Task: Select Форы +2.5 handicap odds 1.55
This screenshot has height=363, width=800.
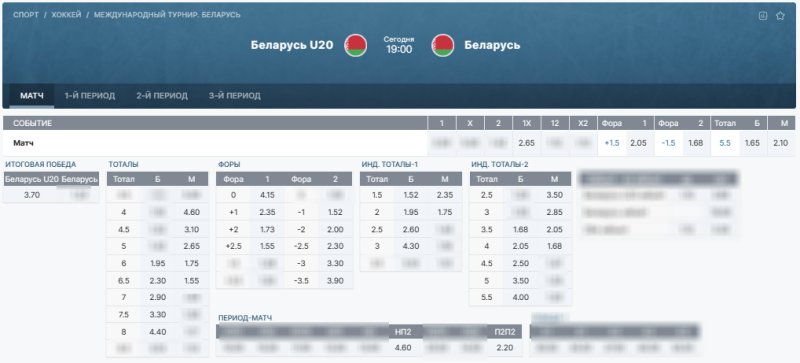Action: 267,247
